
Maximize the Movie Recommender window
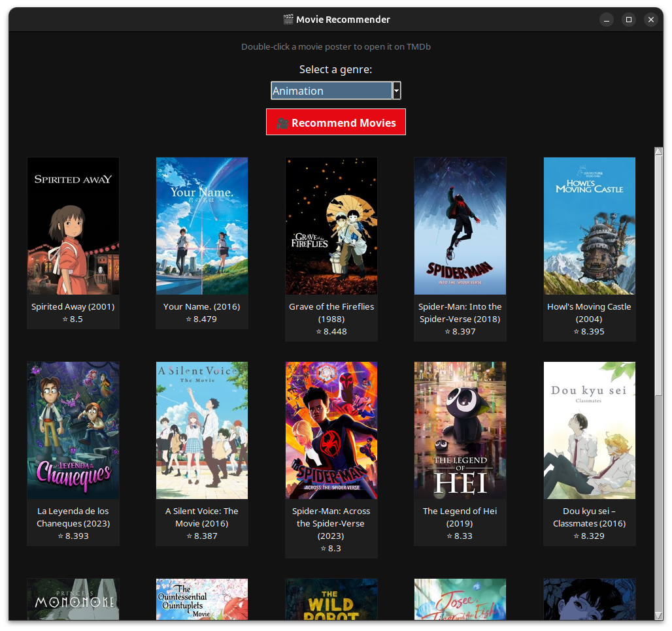point(629,20)
